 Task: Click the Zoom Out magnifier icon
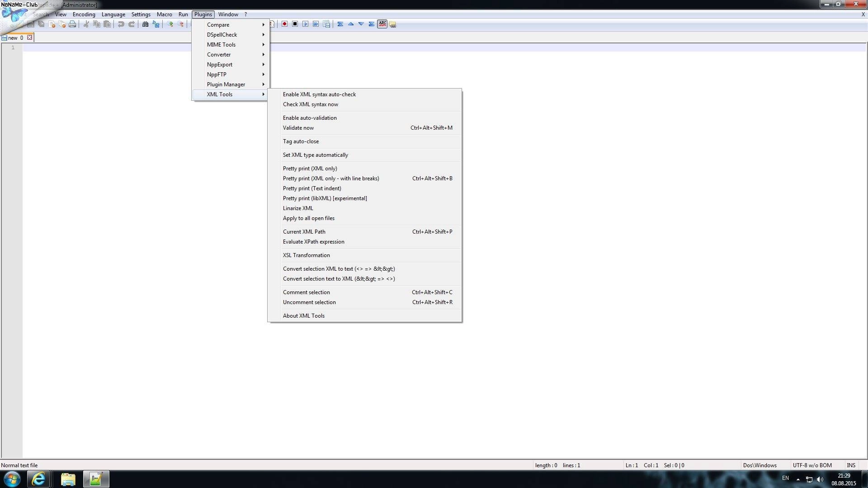pos(180,24)
